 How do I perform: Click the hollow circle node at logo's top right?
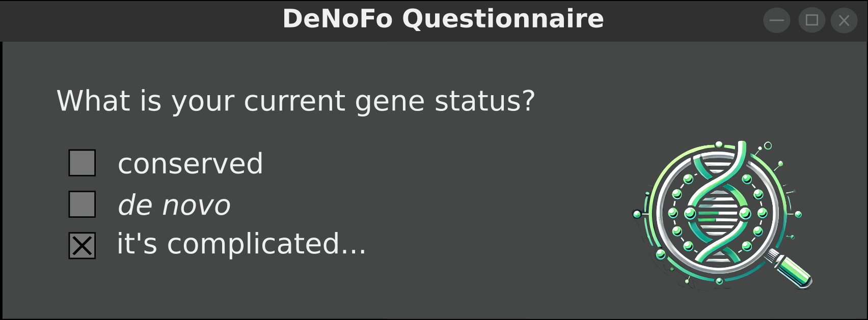pos(768,146)
